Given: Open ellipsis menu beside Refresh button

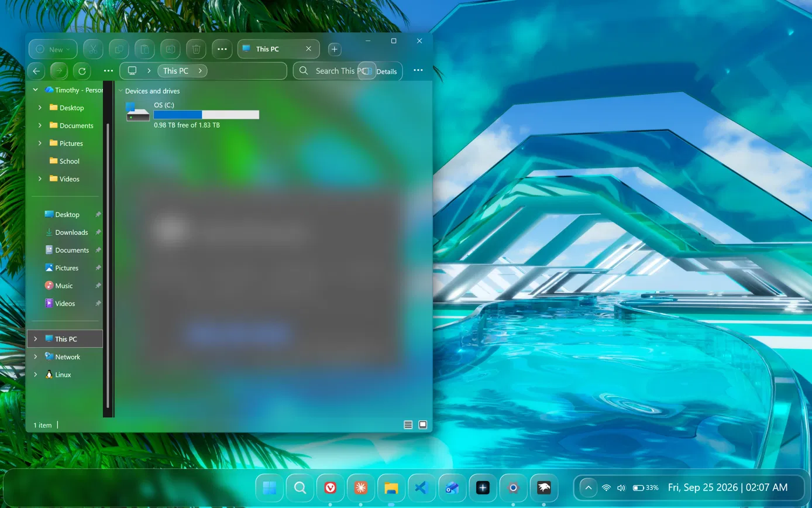Looking at the screenshot, I should (108, 71).
